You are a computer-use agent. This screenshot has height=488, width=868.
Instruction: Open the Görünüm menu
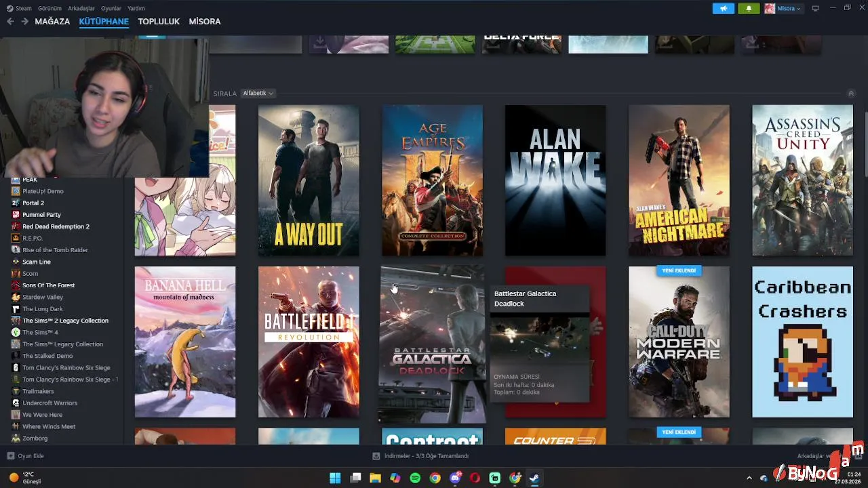click(50, 8)
